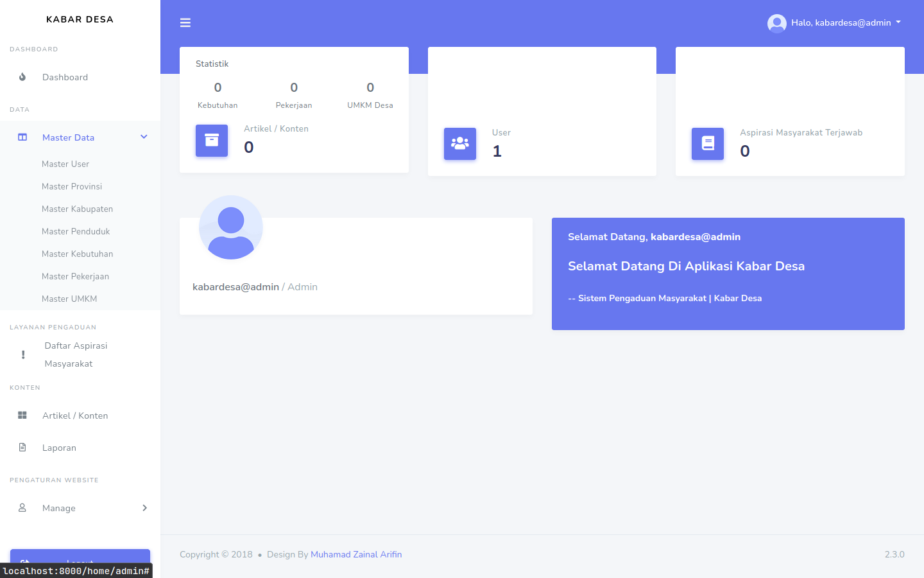Click the exclamation icon for Daftar Aspirasi
The image size is (924, 578).
(x=23, y=355)
